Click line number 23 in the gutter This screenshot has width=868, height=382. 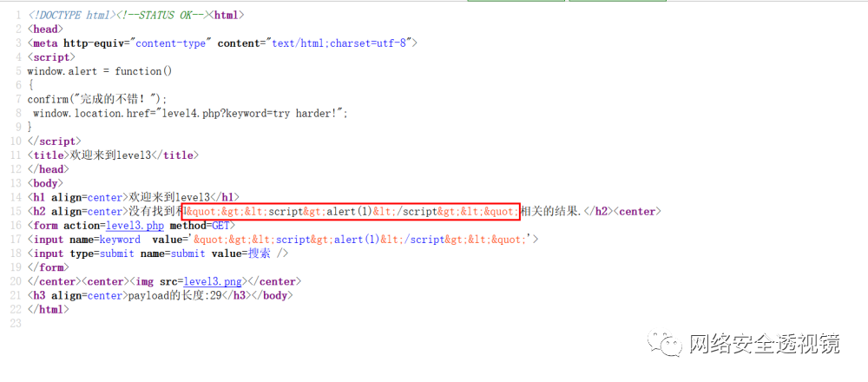[x=15, y=323]
